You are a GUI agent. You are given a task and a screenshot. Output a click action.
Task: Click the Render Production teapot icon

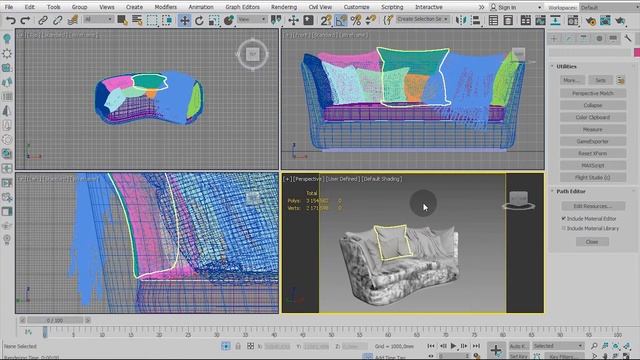[x=620, y=20]
